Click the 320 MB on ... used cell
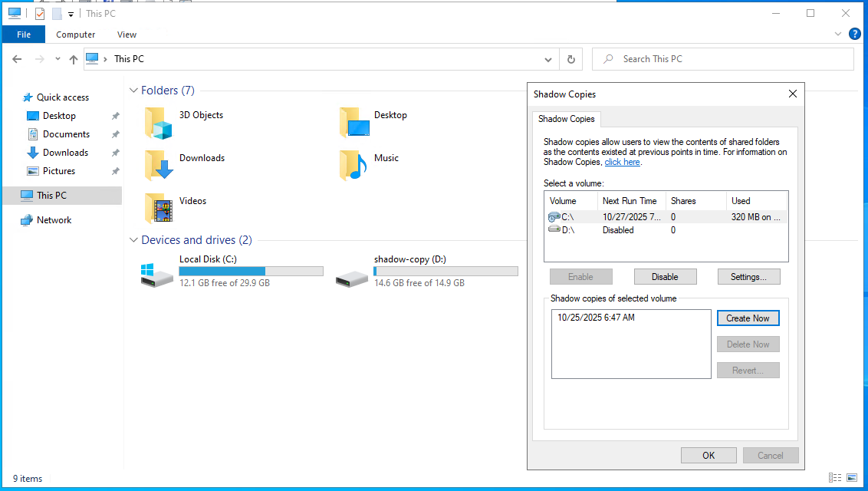 point(755,217)
